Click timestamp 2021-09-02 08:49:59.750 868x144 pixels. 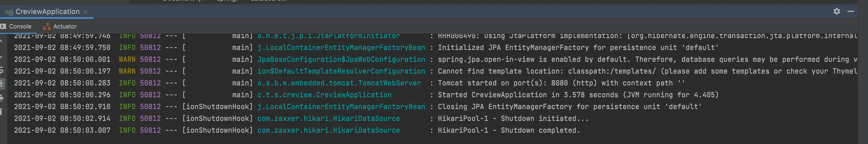(x=62, y=48)
